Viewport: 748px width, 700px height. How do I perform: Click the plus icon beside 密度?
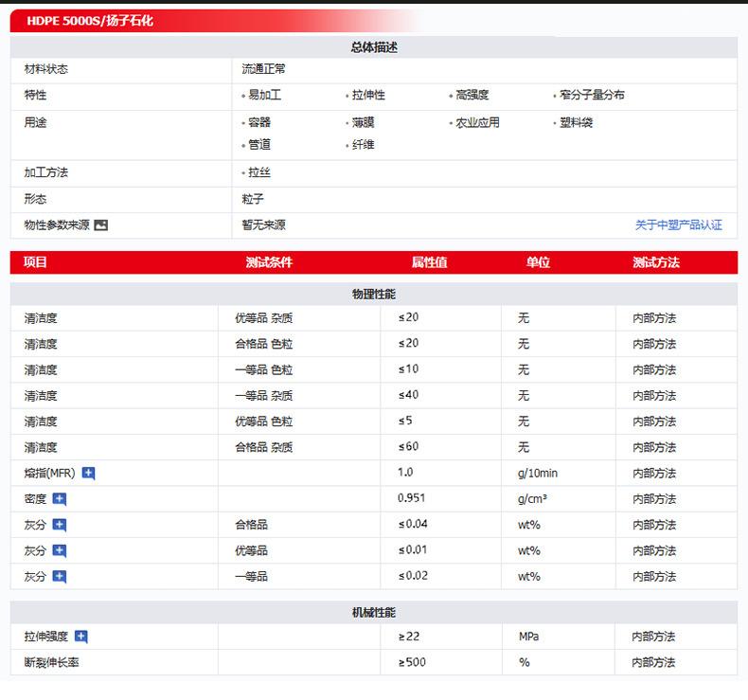coord(60,499)
